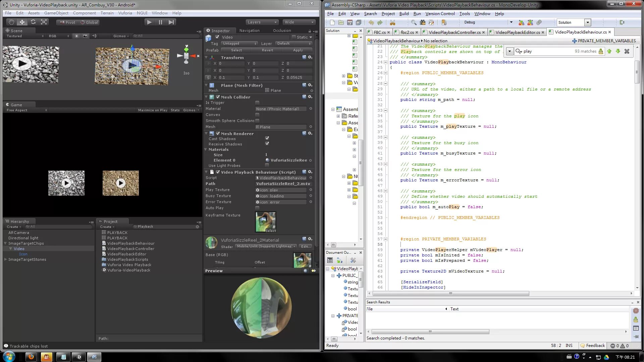Select ARCamera in the Hierarchy
This screenshot has width=644, height=362.
[x=19, y=233]
